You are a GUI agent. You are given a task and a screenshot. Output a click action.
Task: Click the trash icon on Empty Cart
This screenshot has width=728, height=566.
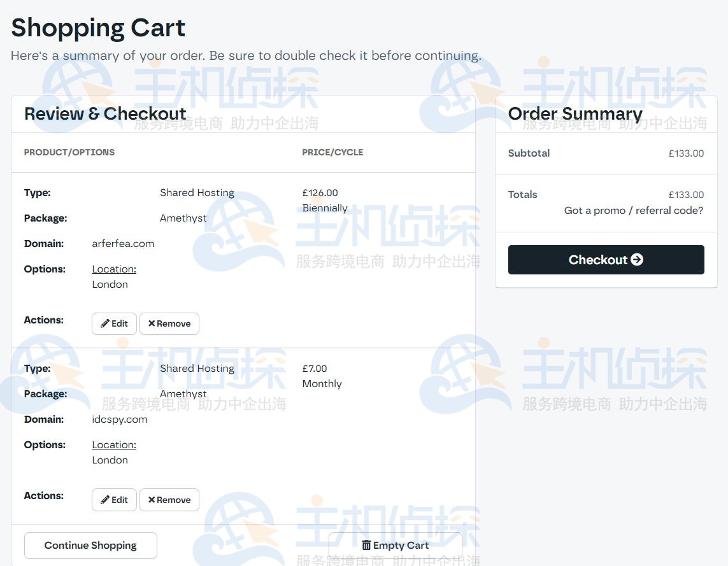click(x=366, y=545)
